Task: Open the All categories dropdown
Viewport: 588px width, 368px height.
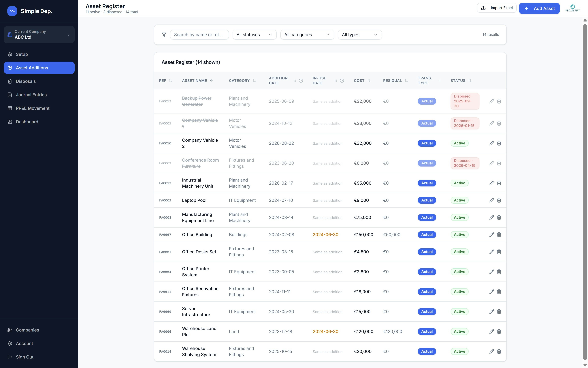Action: tap(307, 34)
